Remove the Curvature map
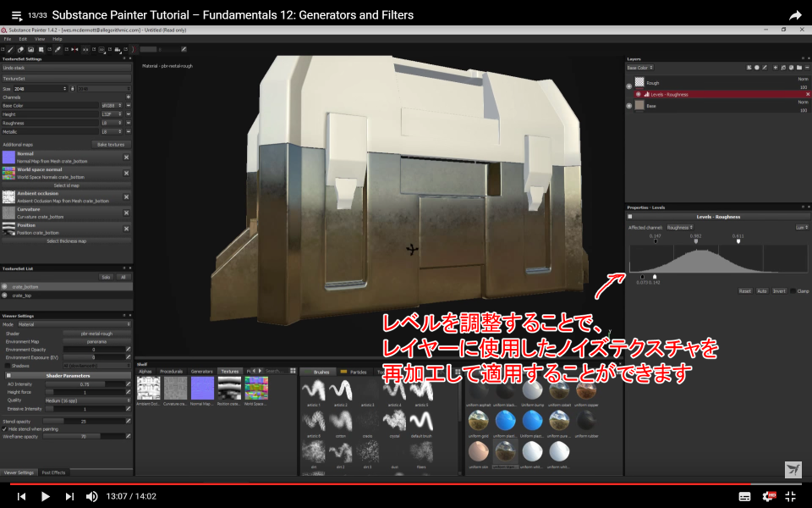The image size is (812, 508). (126, 213)
